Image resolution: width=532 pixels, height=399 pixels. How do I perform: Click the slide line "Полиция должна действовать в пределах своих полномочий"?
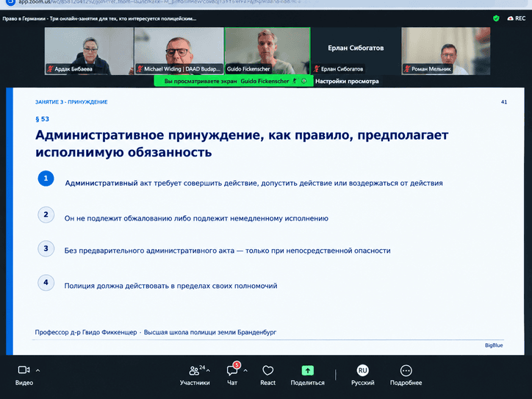(170, 286)
